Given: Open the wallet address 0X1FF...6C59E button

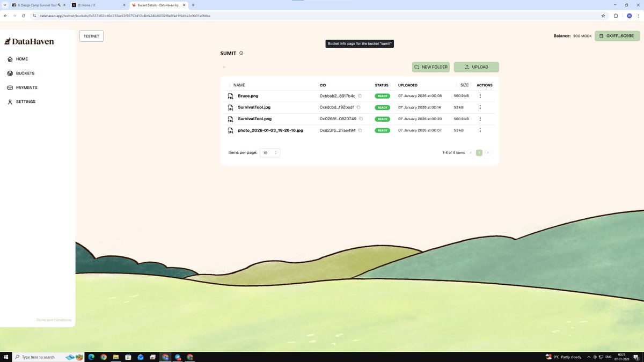Looking at the screenshot, I should coord(617,36).
